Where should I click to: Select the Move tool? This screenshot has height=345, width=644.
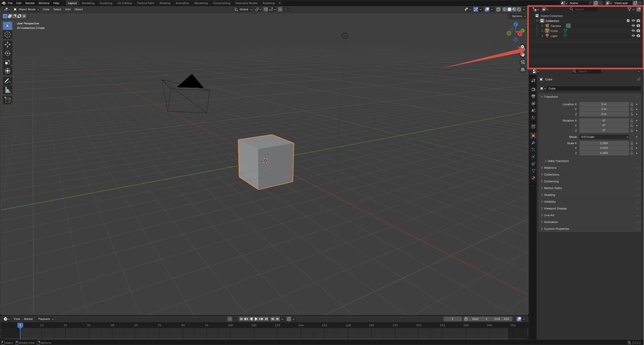[7, 45]
